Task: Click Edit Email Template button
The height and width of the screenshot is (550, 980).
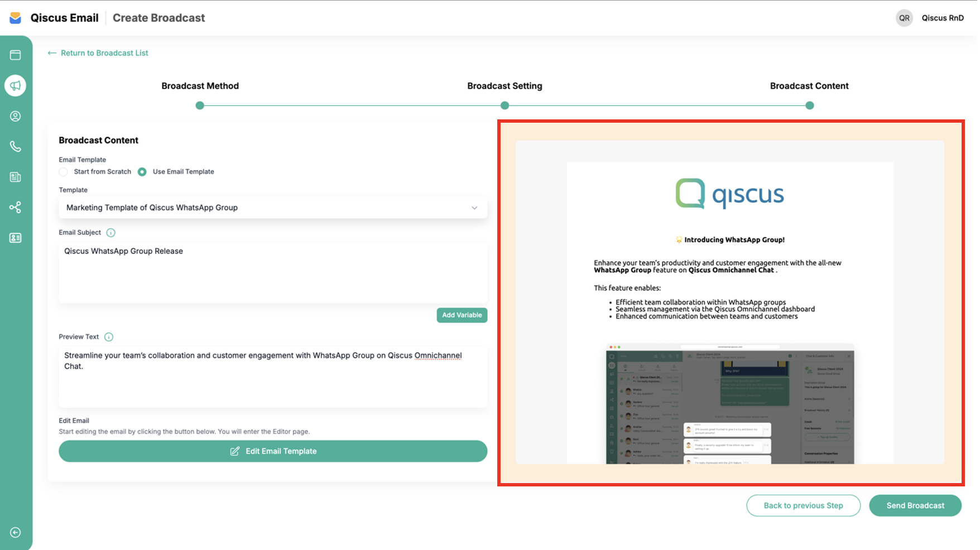Action: [x=273, y=451]
